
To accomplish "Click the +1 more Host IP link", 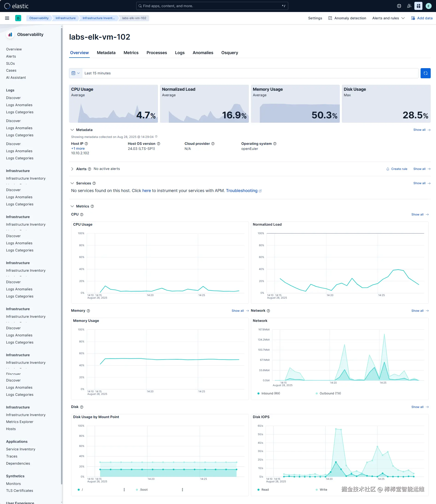I will coord(78,149).
